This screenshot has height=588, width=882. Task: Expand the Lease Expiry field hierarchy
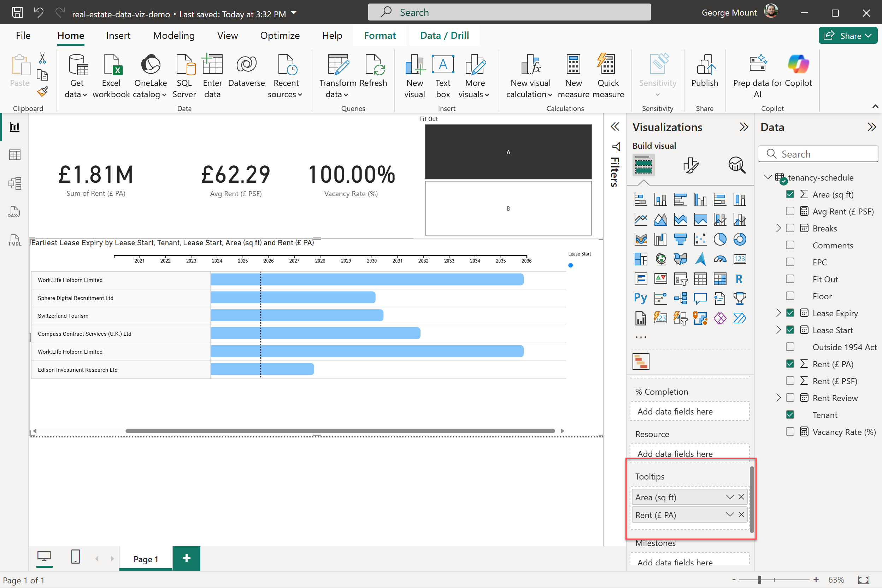(778, 313)
